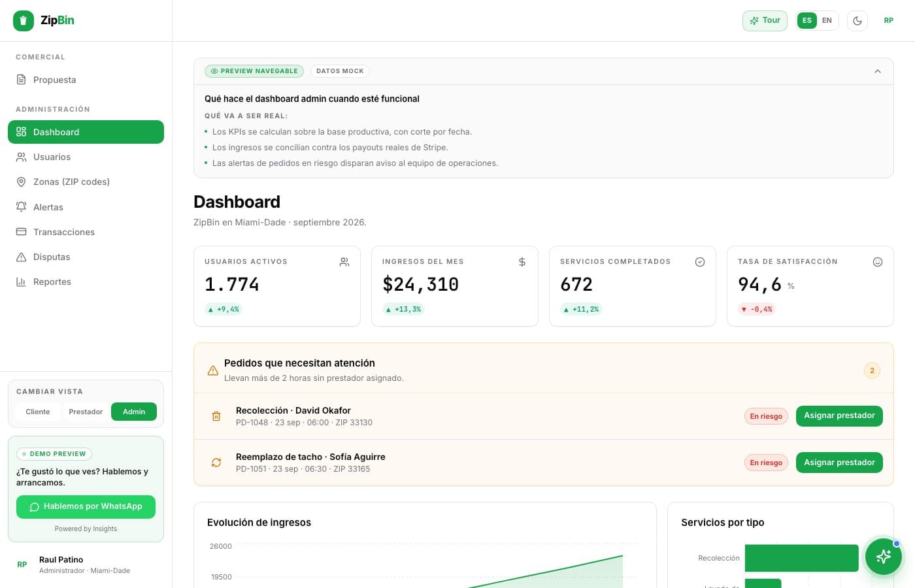
Task: Open Propuesta in the sidebar
Action: click(86, 80)
